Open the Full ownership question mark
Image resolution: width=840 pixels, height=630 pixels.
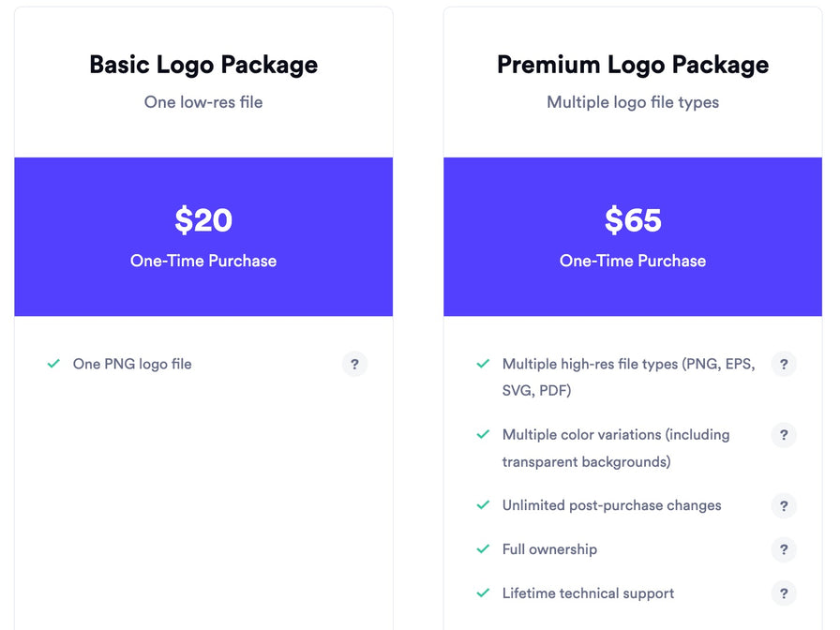click(x=784, y=549)
